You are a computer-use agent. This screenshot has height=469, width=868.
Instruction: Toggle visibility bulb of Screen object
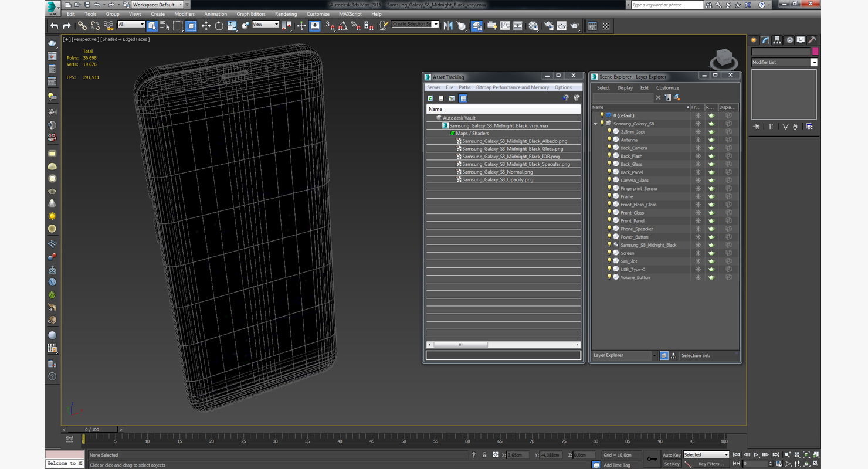coord(609,253)
